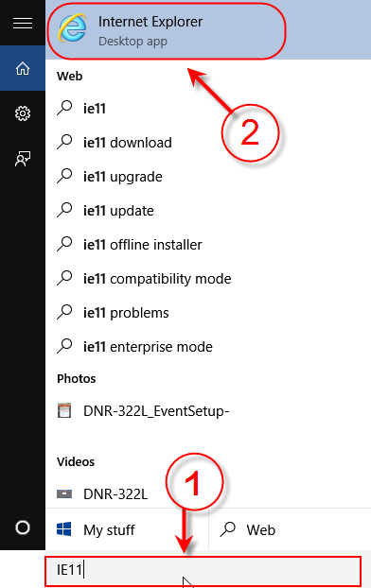Select ie11 enterprise mode suggestion

click(x=208, y=347)
